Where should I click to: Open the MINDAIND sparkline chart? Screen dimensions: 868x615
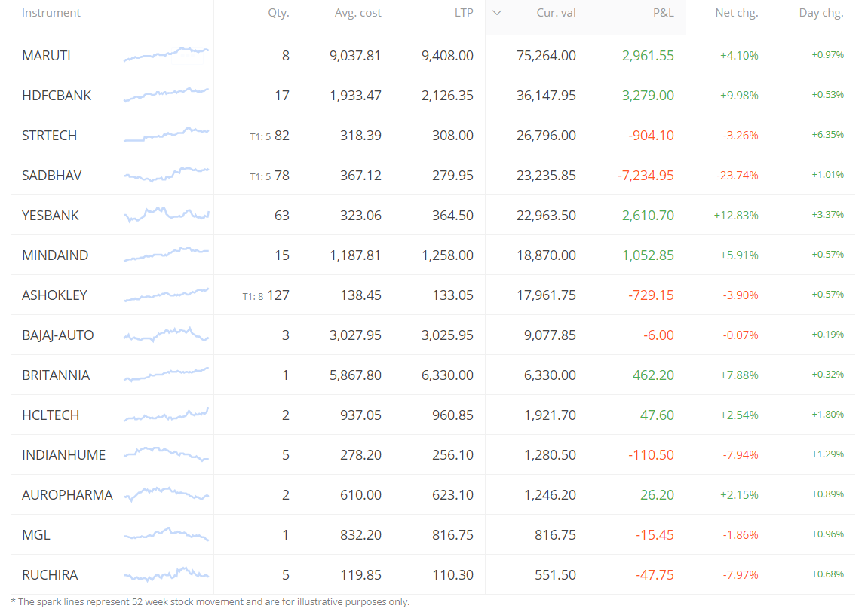pos(166,255)
